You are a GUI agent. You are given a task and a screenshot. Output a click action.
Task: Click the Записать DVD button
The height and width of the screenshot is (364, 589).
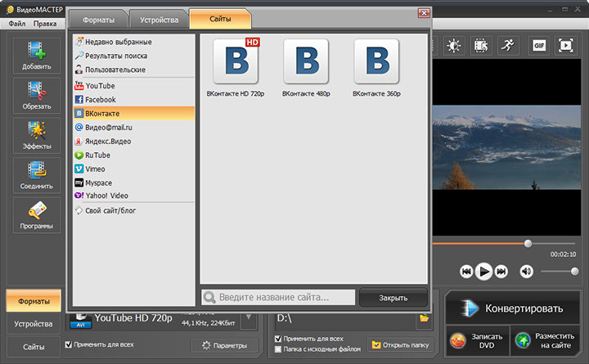point(478,341)
